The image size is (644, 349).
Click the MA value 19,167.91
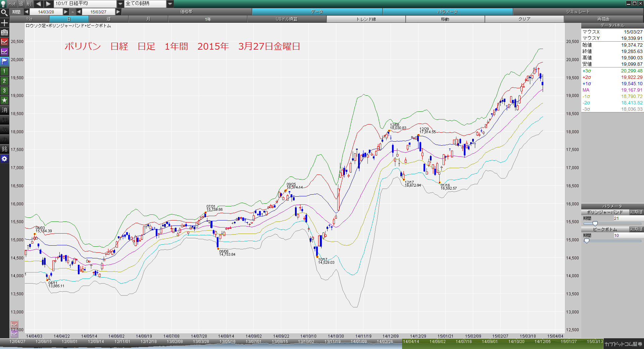point(632,90)
